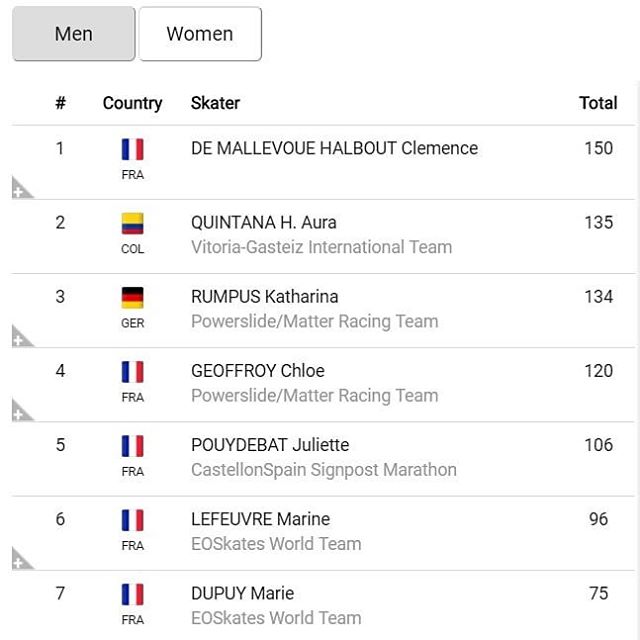Switch to the Men tab

74,34
